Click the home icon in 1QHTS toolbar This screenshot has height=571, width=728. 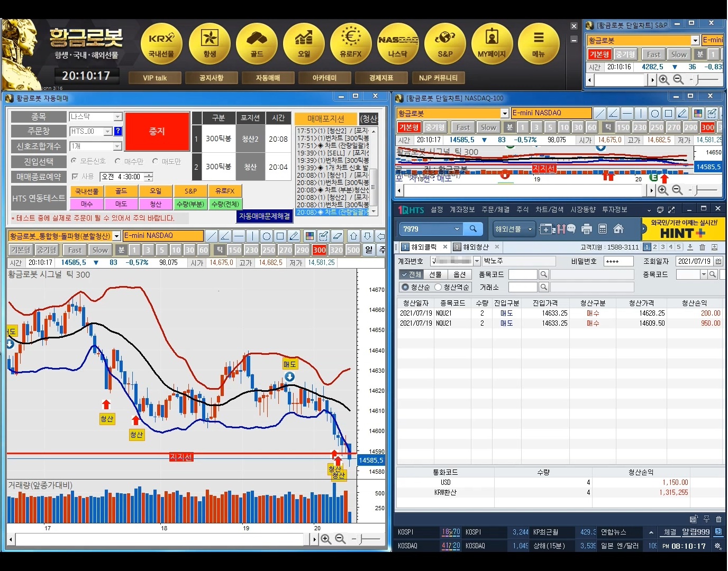[x=618, y=229]
